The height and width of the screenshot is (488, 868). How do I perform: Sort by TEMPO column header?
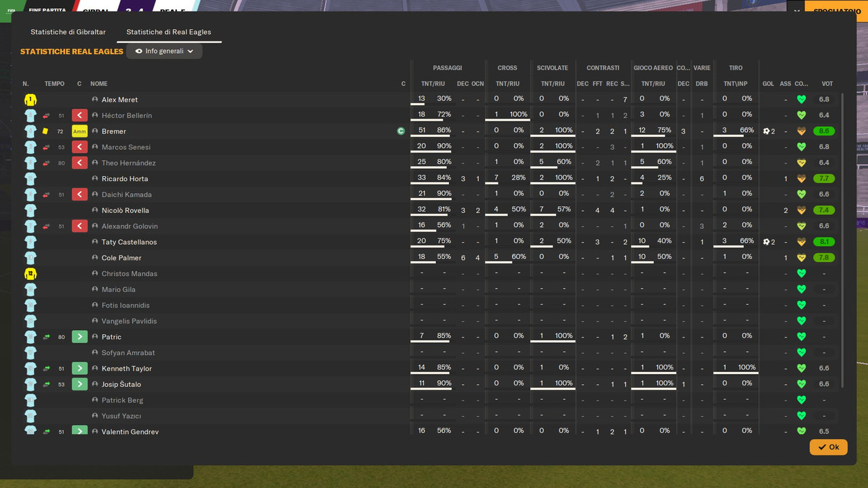(x=54, y=84)
